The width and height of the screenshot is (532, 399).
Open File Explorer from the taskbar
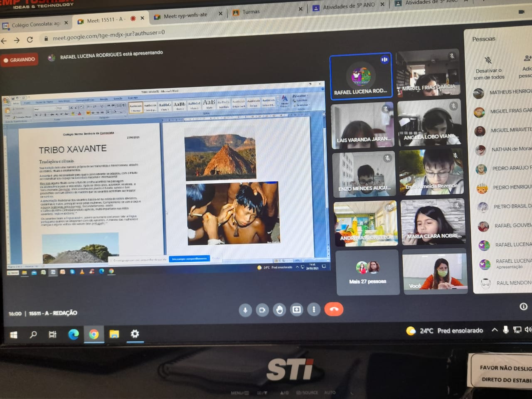pos(114,334)
